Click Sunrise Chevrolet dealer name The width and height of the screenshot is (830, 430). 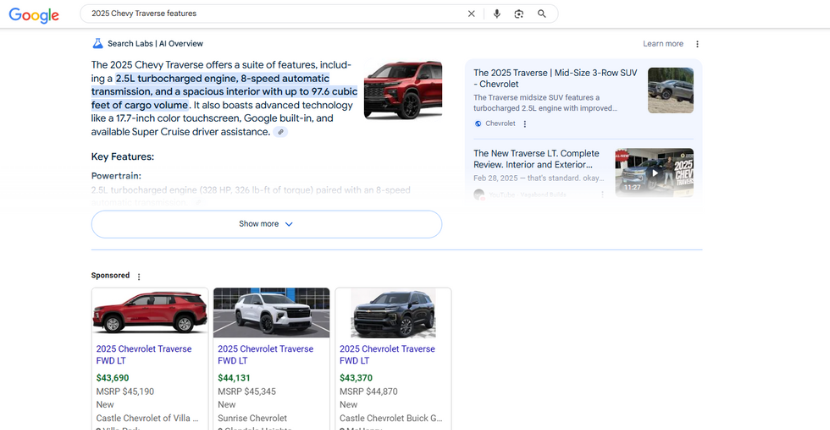[x=252, y=418]
